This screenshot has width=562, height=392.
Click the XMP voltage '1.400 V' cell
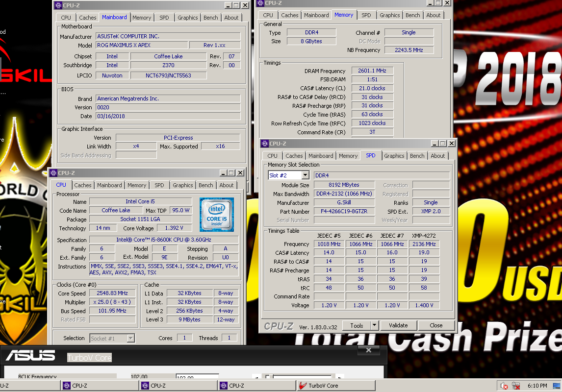pyautogui.click(x=424, y=305)
